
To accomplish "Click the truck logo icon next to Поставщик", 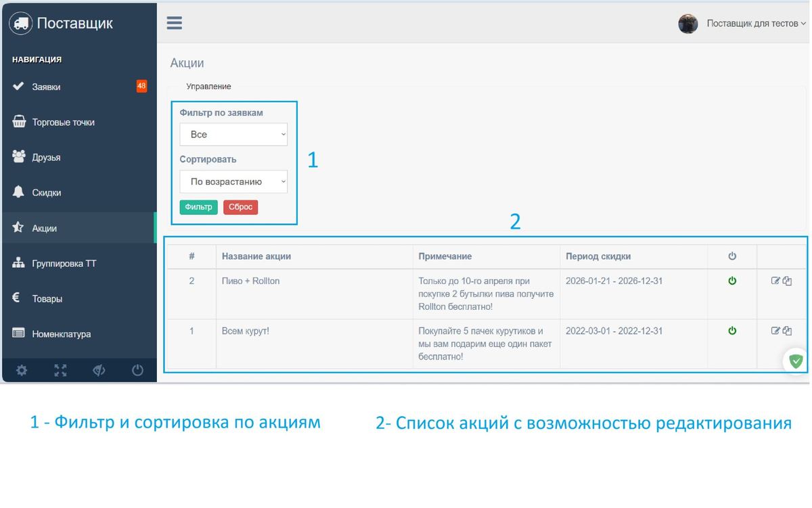I will tap(20, 23).
